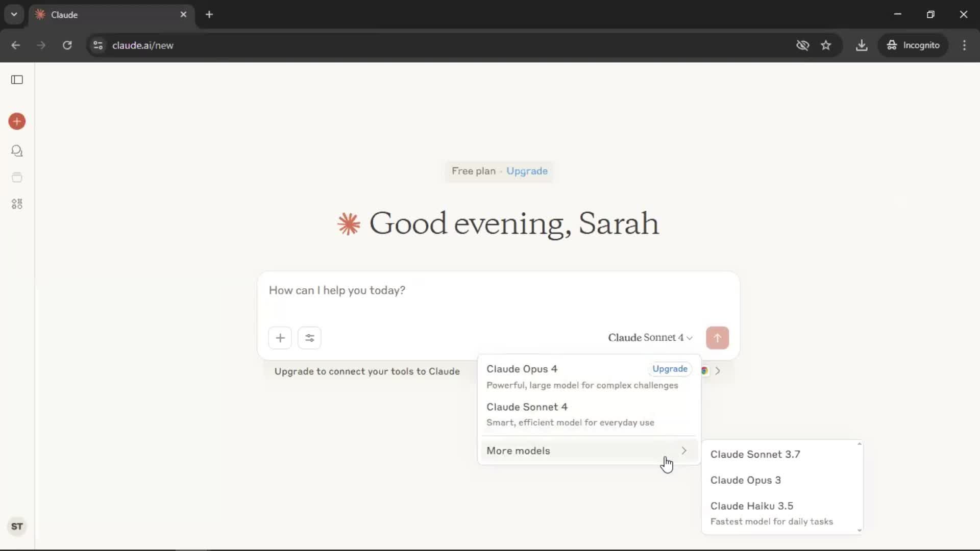The image size is (980, 551).
Task: Expand the More models submenu
Action: 589,450
